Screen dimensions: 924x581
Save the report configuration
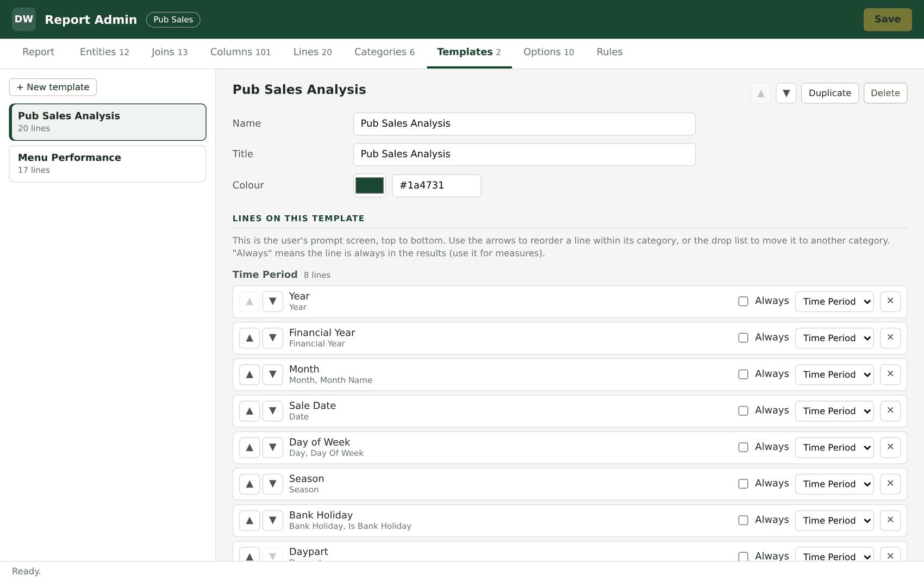888,20
